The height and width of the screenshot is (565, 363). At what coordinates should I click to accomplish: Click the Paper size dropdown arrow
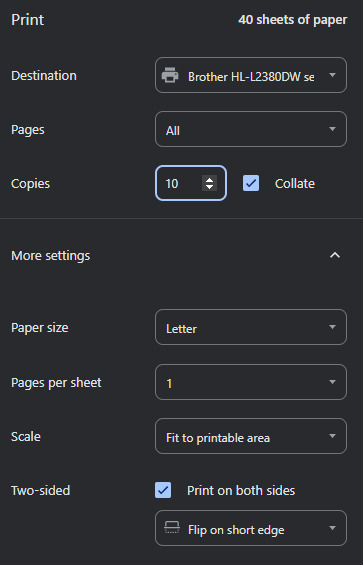332,327
